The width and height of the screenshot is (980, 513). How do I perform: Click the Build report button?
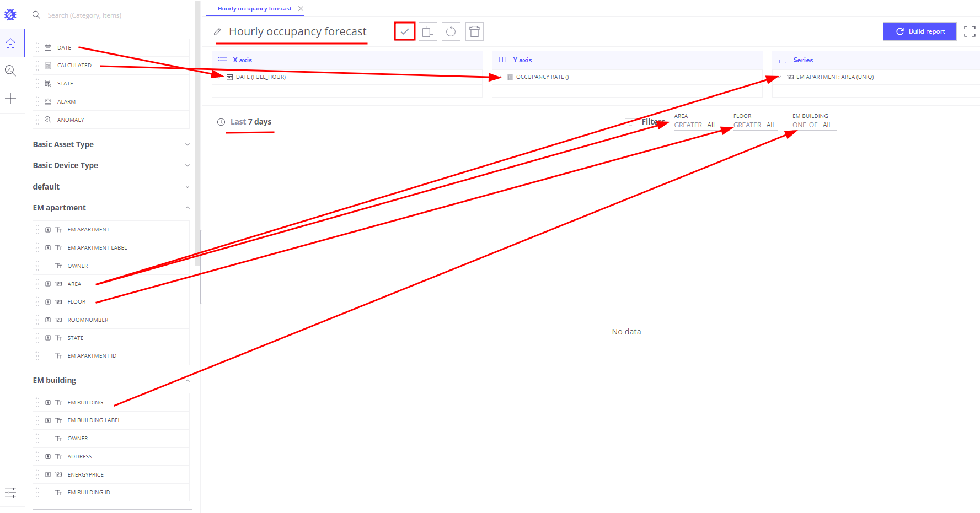pyautogui.click(x=919, y=31)
